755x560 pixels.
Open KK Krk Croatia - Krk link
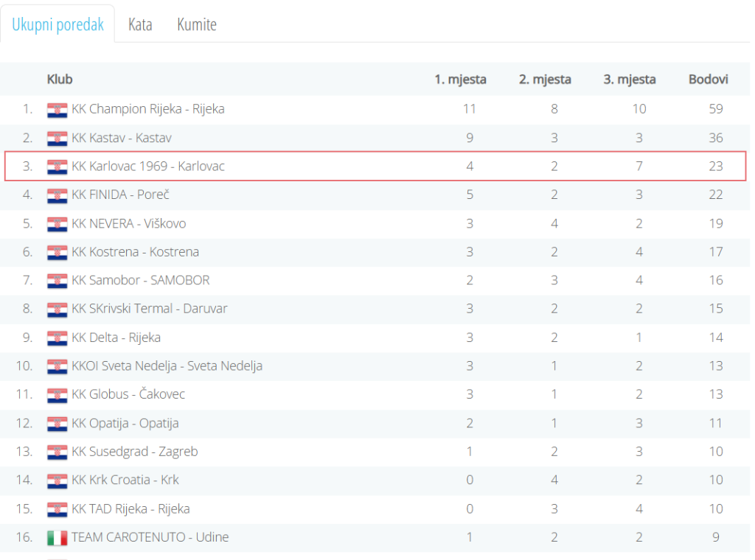125,480
